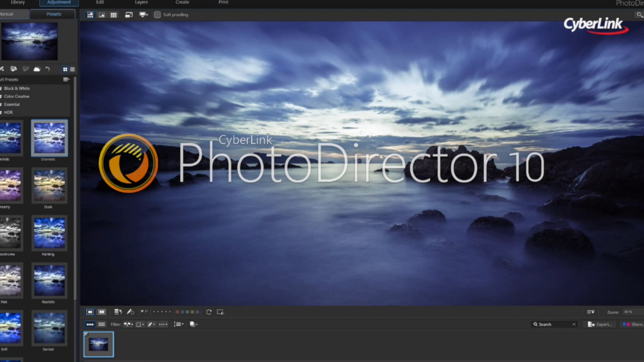The width and height of the screenshot is (644, 362).
Task: Click the secondary monitor display icon
Action: (143, 15)
